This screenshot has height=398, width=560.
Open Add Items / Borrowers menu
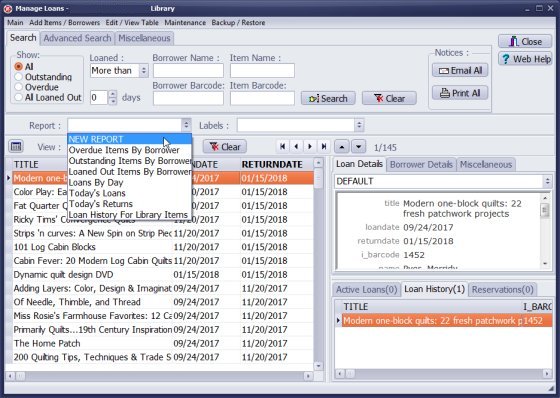(65, 23)
